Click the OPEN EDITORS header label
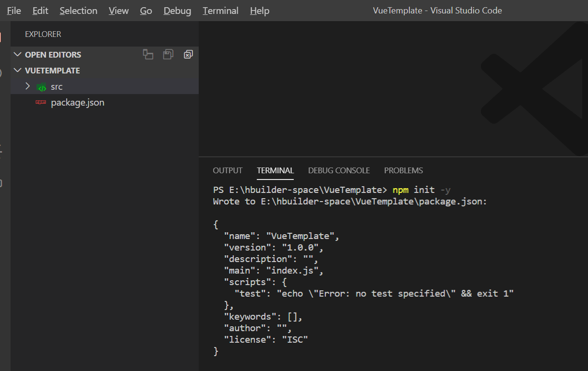 53,55
